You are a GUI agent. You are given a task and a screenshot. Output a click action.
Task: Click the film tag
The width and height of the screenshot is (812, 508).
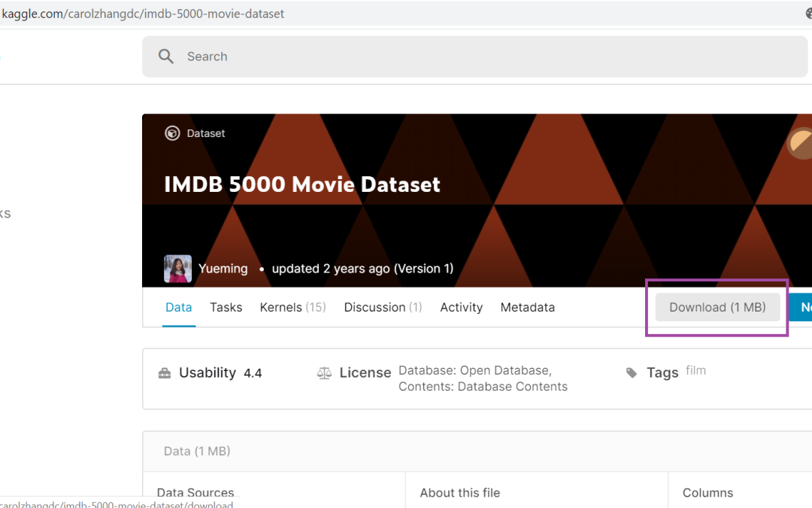tap(695, 370)
